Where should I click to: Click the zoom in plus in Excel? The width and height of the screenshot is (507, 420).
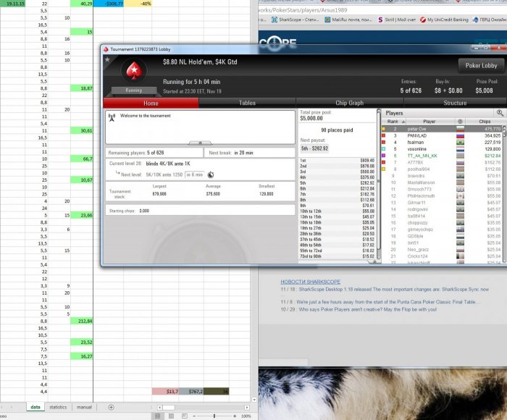(235, 416)
